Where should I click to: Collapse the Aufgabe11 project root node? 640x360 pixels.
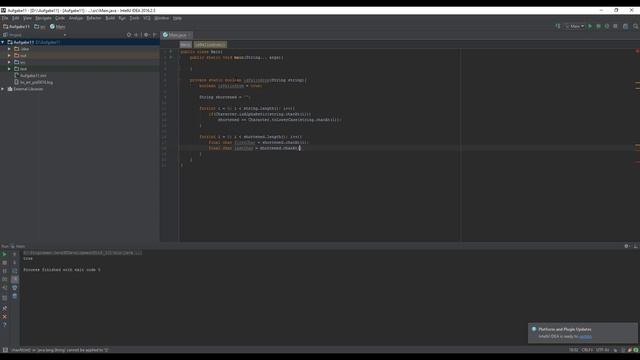(x=3, y=42)
